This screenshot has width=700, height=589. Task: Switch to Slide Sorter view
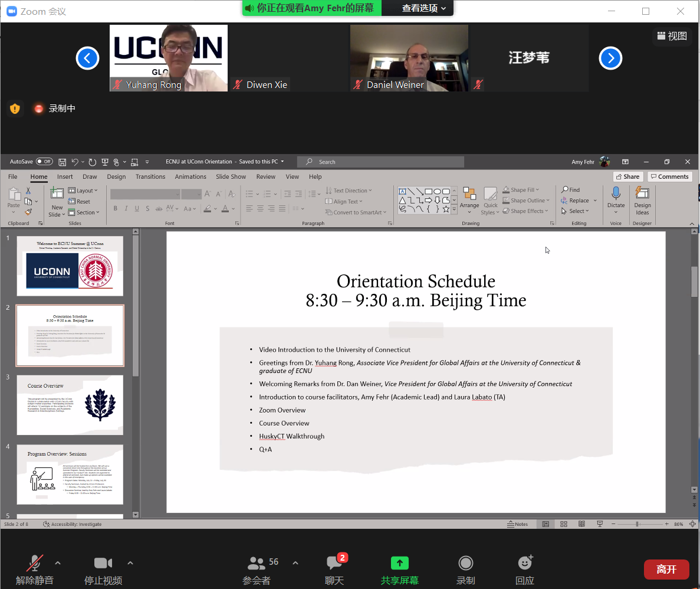coord(564,524)
